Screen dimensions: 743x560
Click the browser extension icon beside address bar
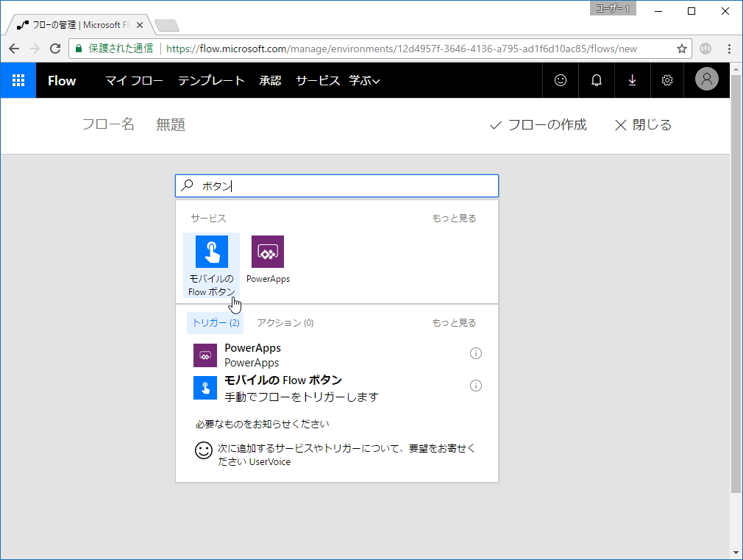pyautogui.click(x=705, y=49)
